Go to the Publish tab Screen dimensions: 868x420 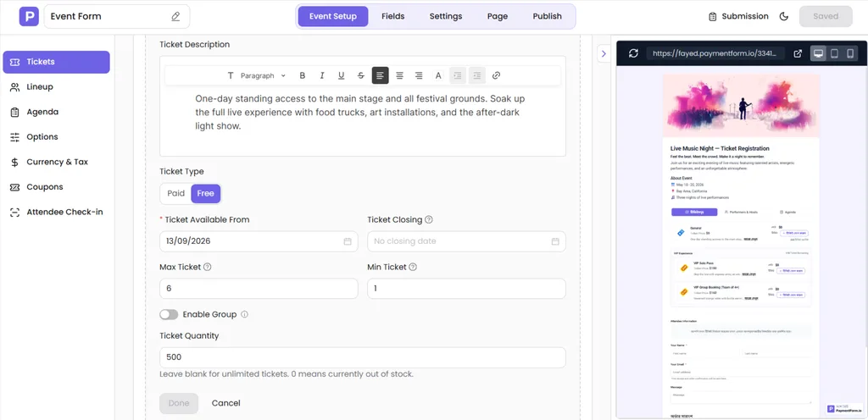click(x=547, y=16)
